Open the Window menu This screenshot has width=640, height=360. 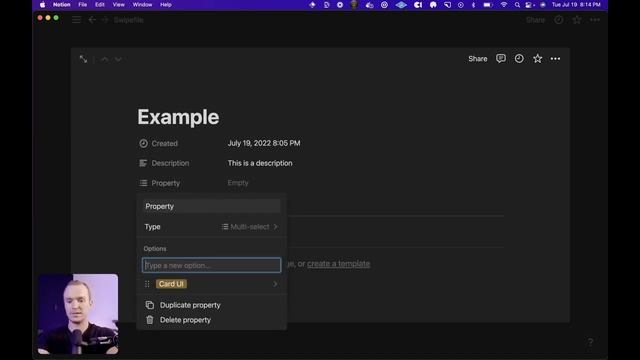[x=142, y=5]
